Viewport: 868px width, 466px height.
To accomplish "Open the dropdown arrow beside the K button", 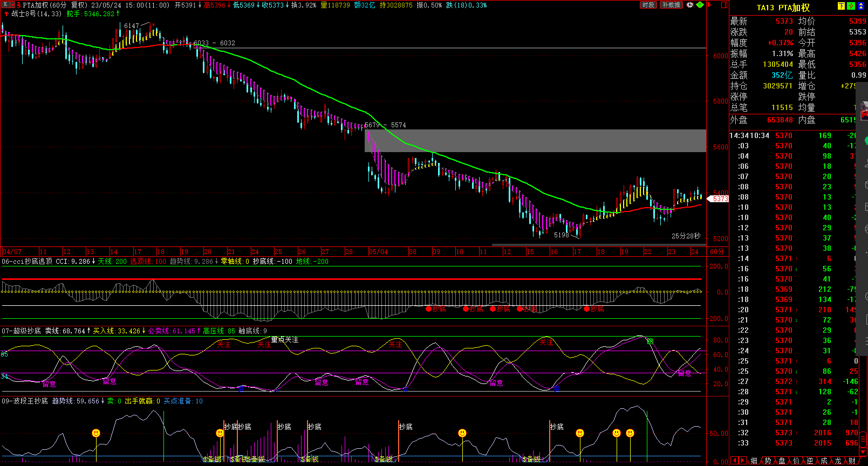I will point(12,4).
